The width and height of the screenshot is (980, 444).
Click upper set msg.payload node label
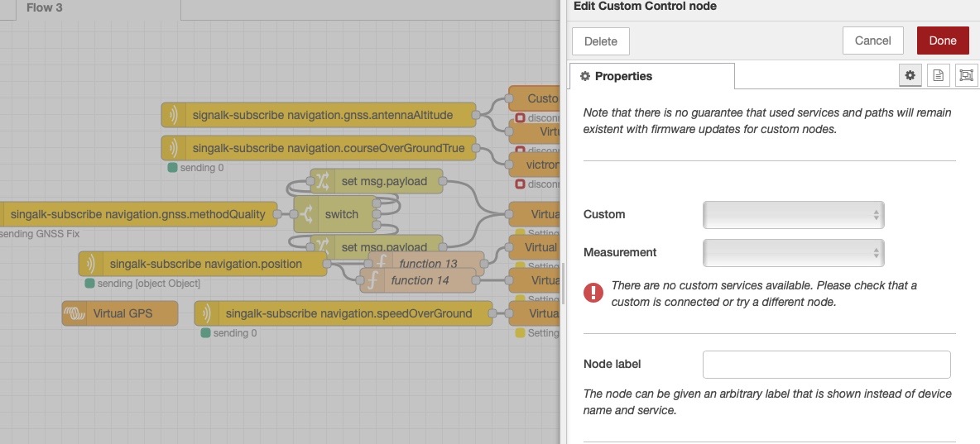384,181
